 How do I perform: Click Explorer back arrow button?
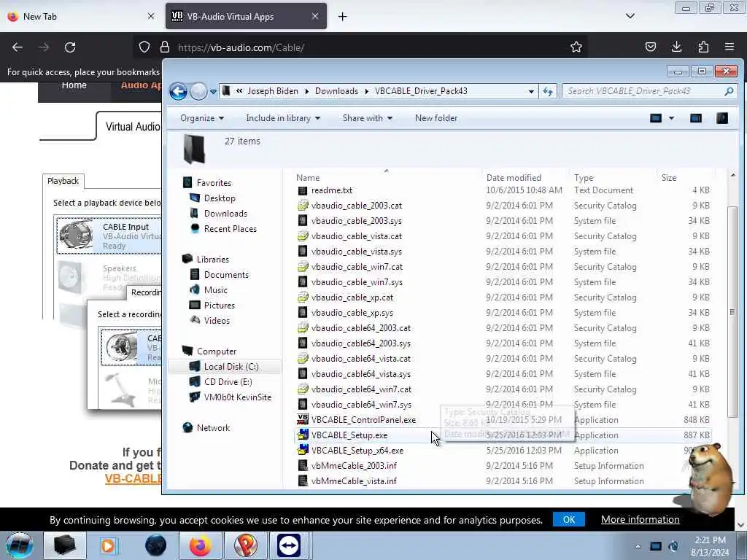tap(179, 91)
